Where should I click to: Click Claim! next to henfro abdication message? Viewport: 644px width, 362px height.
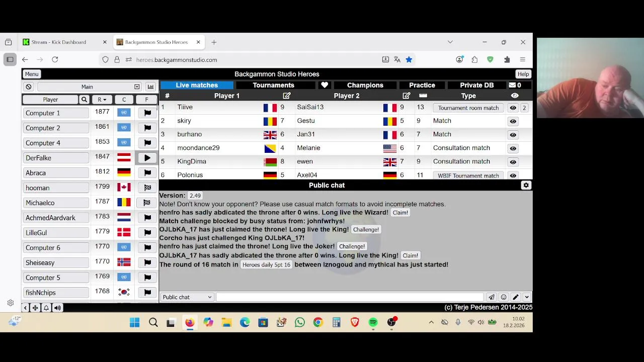[400, 213]
